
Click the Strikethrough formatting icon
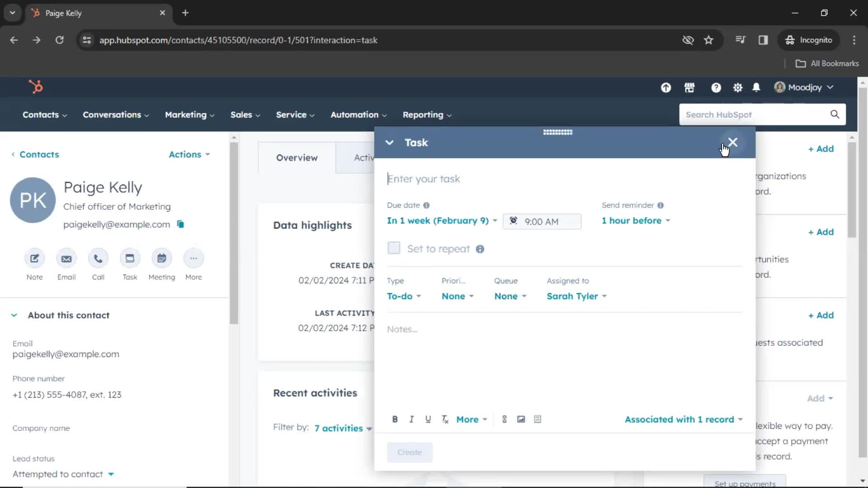(445, 419)
